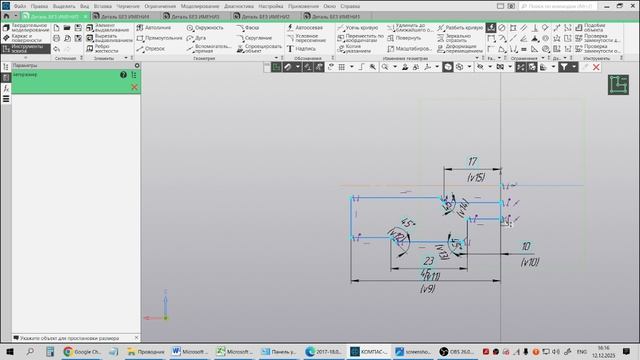The height and width of the screenshot is (360, 640).
Task: Switch to the second Деталь БЕЗ ИМЕНИ document tab
Action: pyautogui.click(x=121, y=16)
